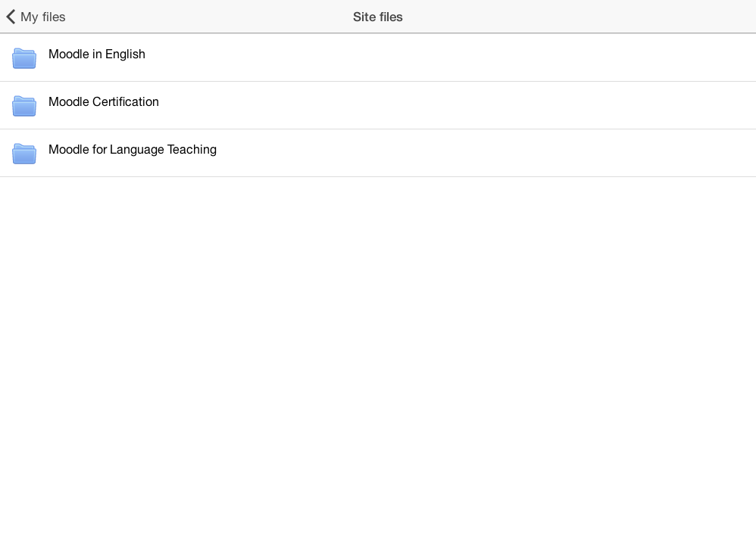Select the second row's blue folder graphic
The height and width of the screenshot is (551, 756).
click(24, 106)
